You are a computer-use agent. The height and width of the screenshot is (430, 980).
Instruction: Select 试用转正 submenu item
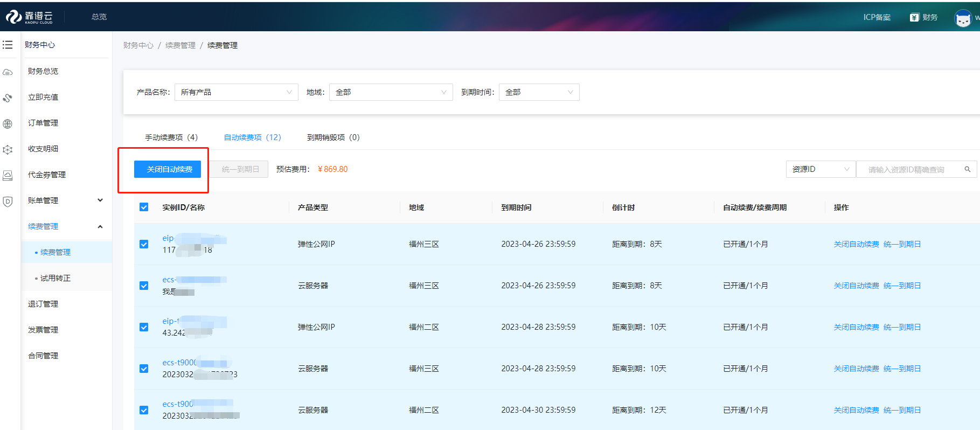(x=55, y=278)
